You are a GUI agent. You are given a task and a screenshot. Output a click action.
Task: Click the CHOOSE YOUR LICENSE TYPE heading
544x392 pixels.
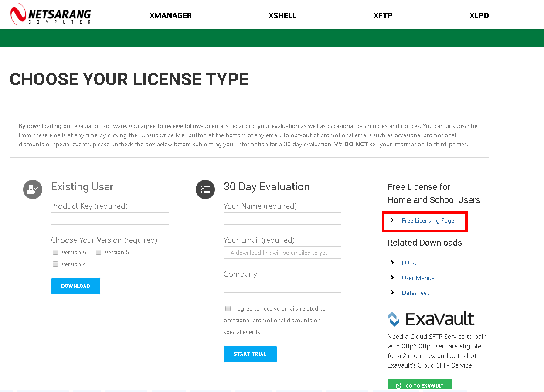129,80
